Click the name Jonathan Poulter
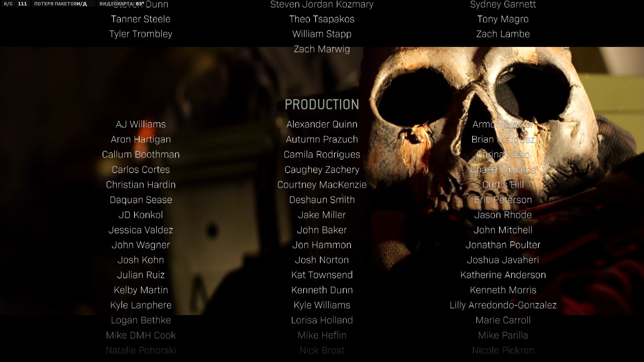Screen dimensions: 644x362 pyautogui.click(x=503, y=245)
